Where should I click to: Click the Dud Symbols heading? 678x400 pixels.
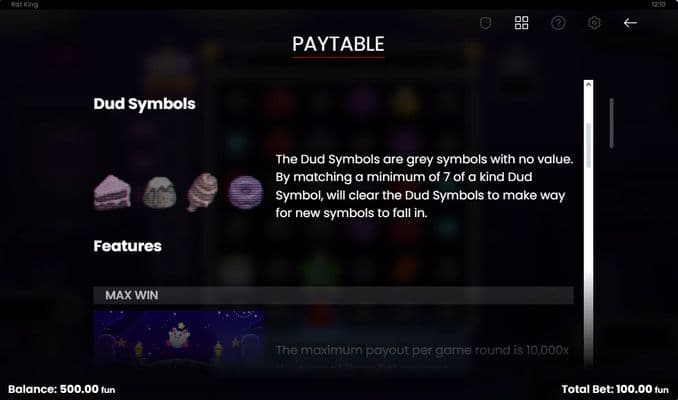pos(144,104)
